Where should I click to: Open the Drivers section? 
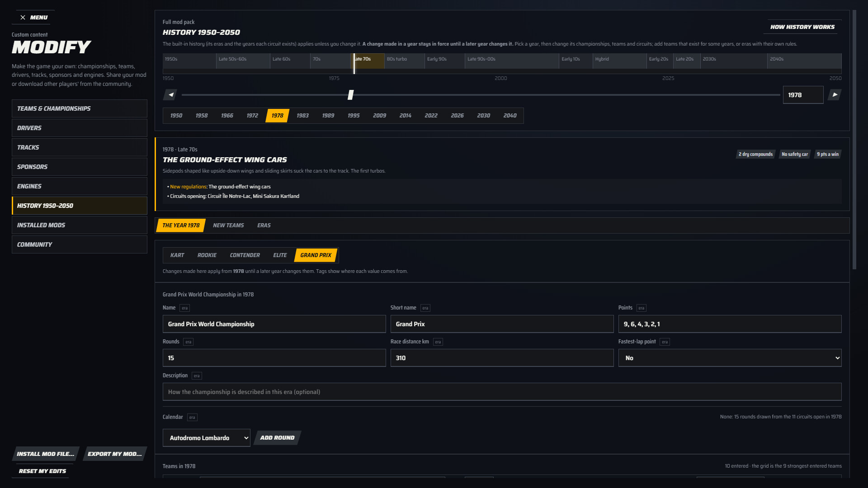(x=80, y=128)
